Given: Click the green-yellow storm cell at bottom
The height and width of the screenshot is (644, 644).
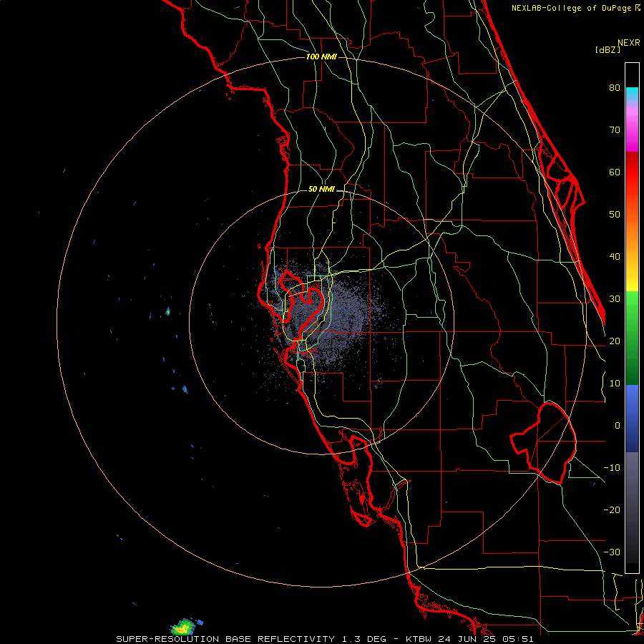Looking at the screenshot, I should pos(184,627).
